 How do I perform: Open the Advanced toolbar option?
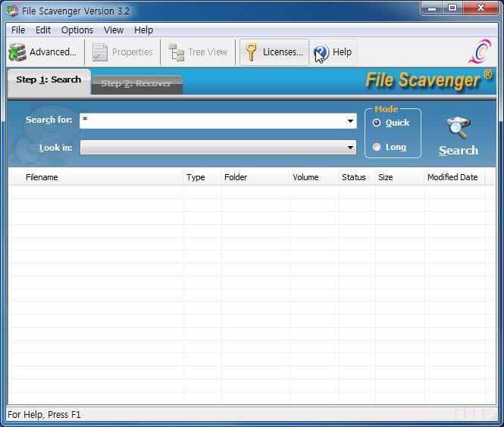coord(42,52)
